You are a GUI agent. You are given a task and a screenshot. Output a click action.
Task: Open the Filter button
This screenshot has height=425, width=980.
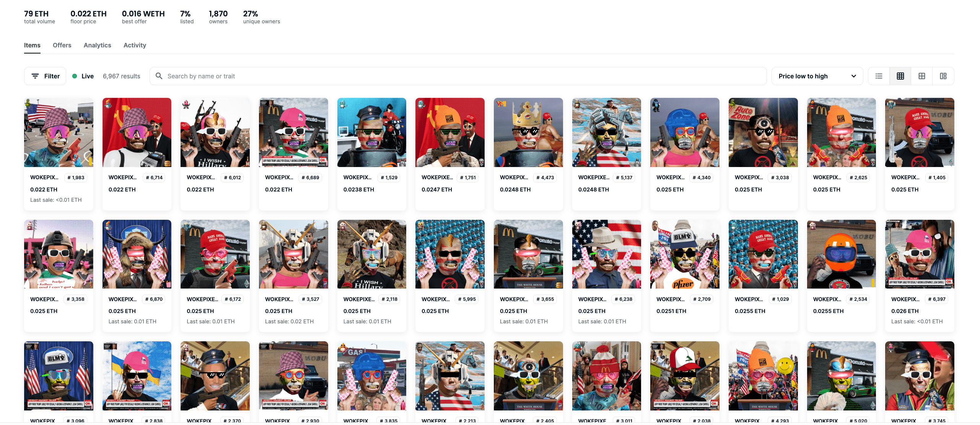click(x=45, y=76)
